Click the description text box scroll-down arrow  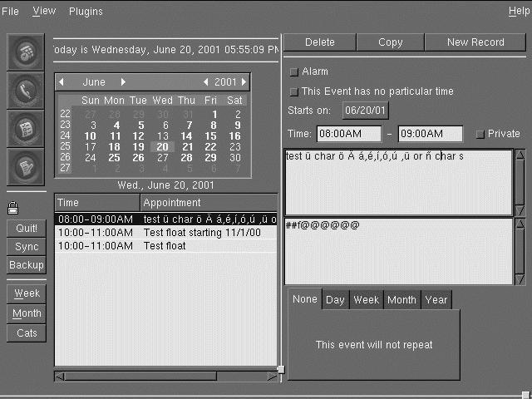pyautogui.click(x=520, y=210)
